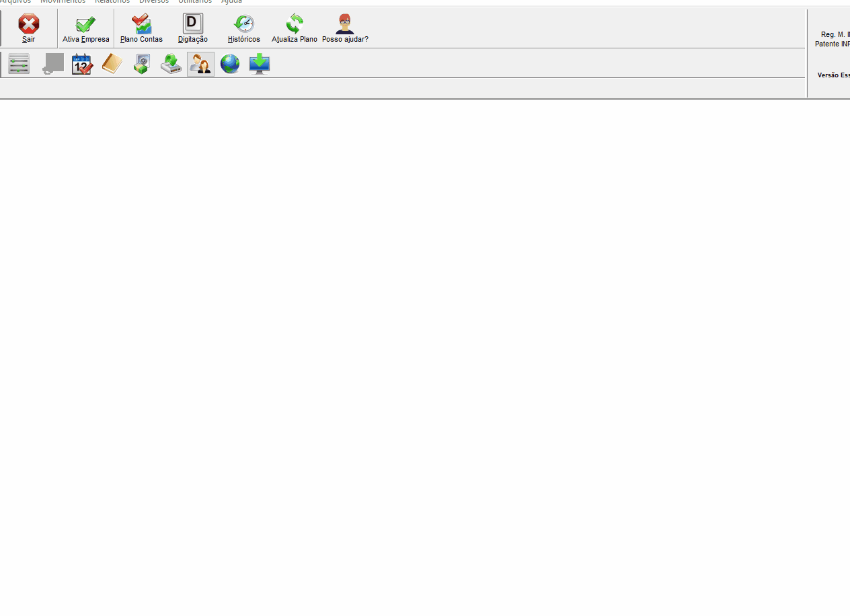
Task: Open the Posso ajudar? assistant
Action: click(x=345, y=28)
